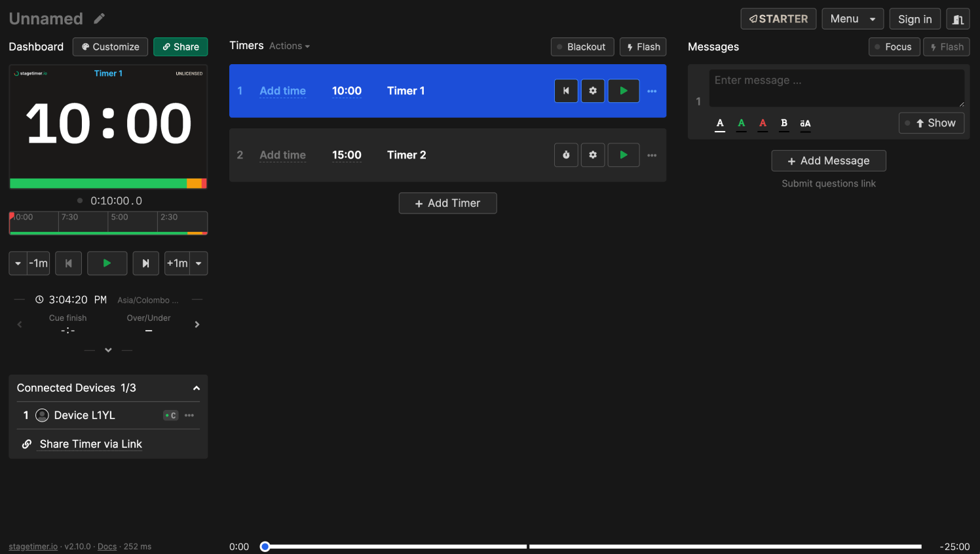Click Add time for Timer 1
Image resolution: width=980 pixels, height=554 pixels.
tap(283, 91)
